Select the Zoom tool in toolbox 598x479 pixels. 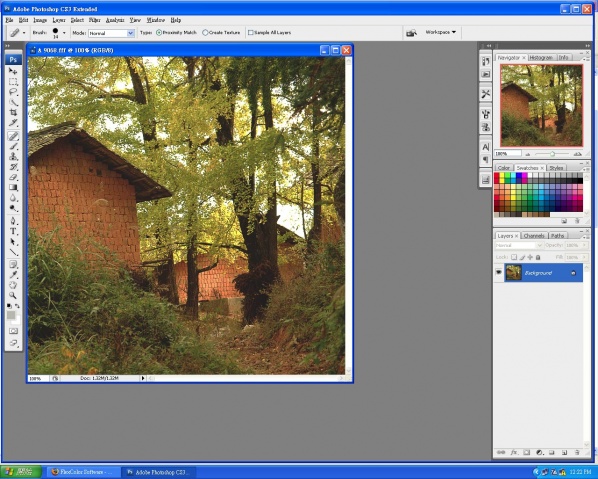(13, 295)
